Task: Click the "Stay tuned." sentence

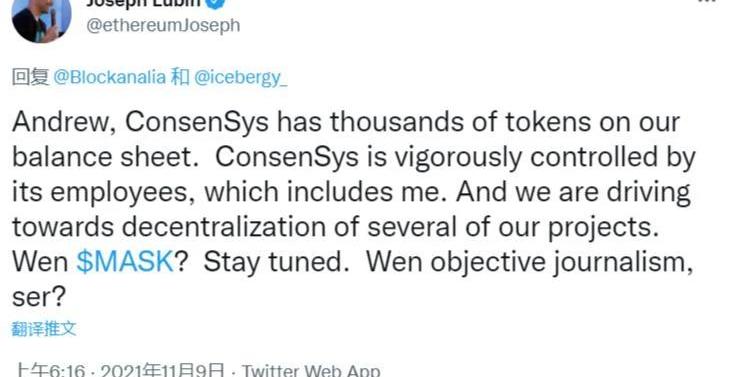Action: click(x=276, y=263)
